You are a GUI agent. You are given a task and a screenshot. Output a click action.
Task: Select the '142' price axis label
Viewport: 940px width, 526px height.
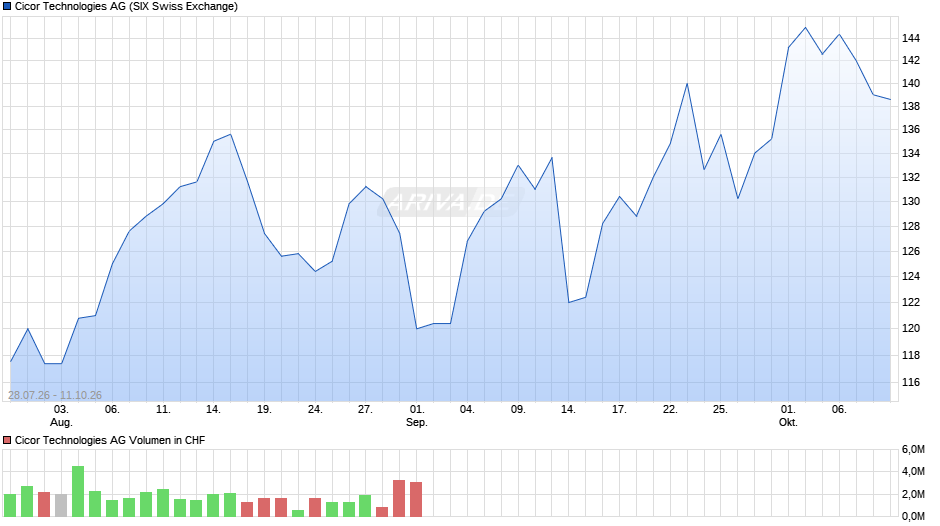pos(911,61)
